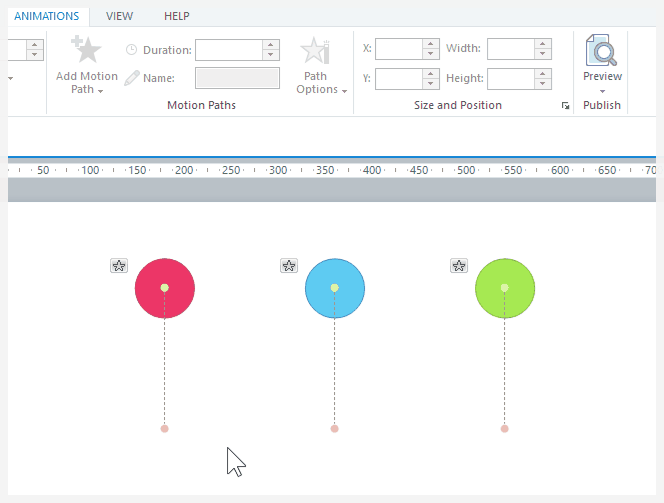Click the down arrow of the leftmost partial spinner
The image size is (664, 503).
pyautogui.click(x=35, y=55)
